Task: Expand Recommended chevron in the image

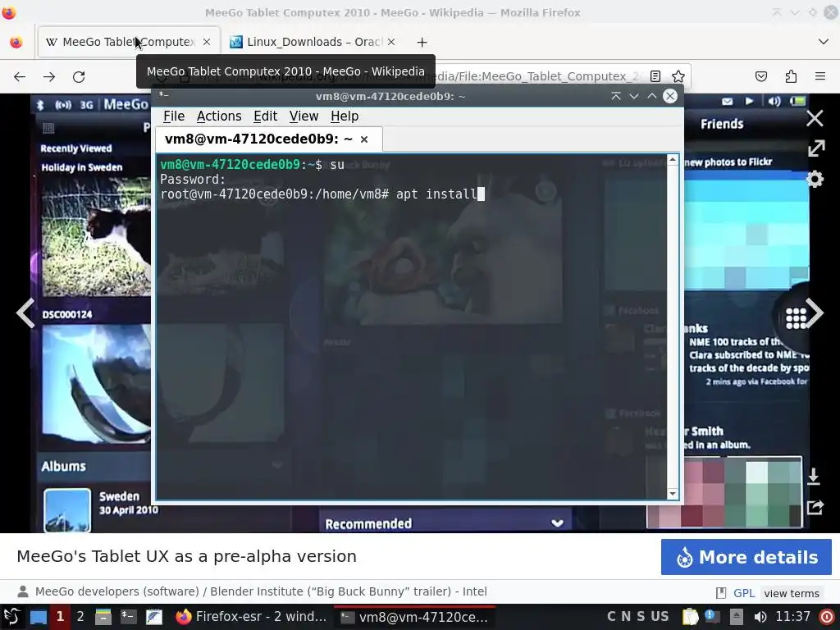Action: [557, 523]
